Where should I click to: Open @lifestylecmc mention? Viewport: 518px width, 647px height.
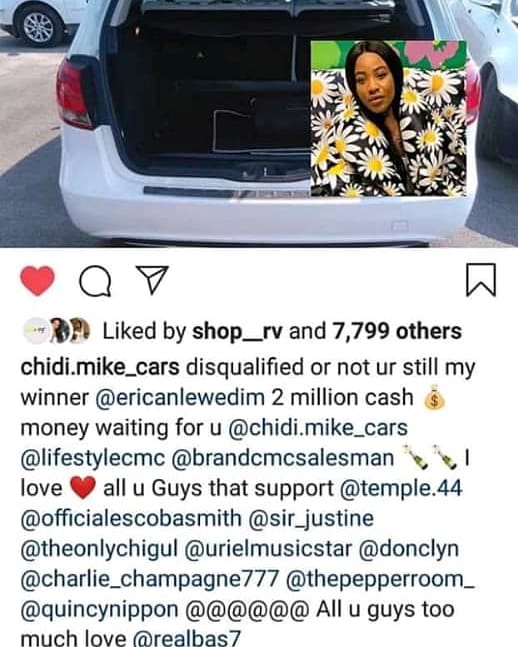[x=93, y=458]
